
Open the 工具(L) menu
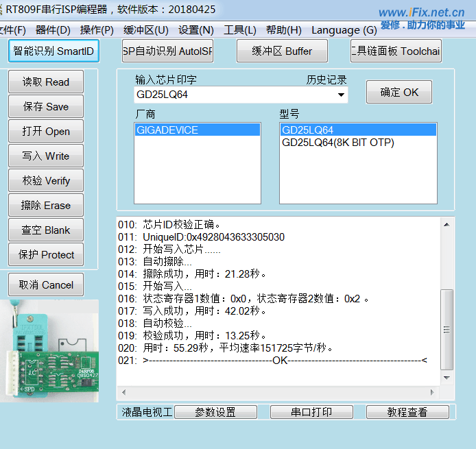tap(240, 30)
